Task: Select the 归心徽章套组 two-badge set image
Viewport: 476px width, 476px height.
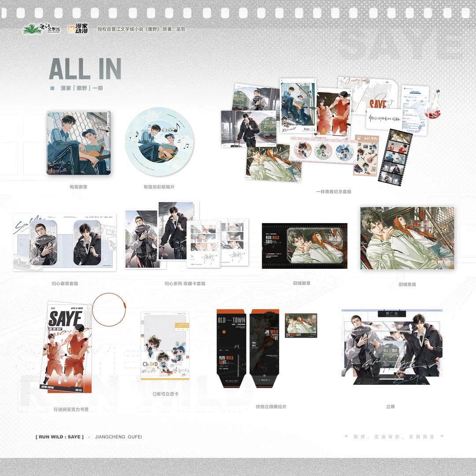Action: (x=65, y=242)
